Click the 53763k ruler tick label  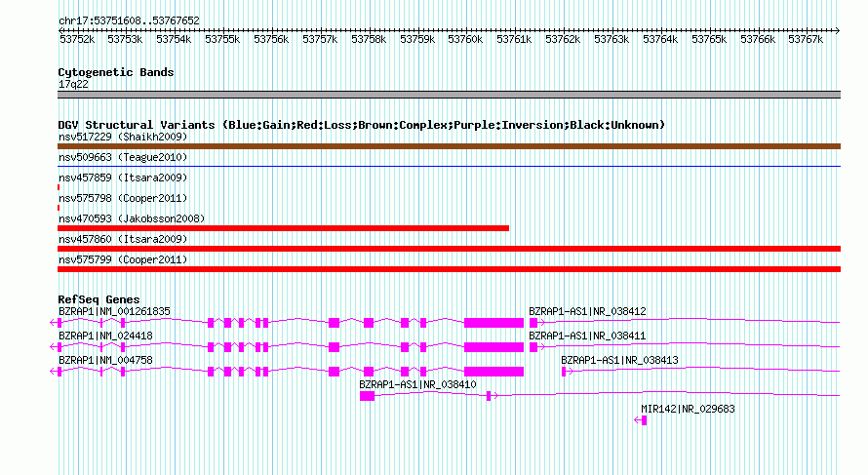click(x=612, y=39)
